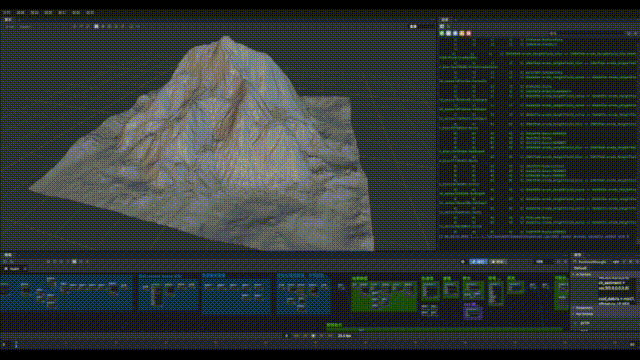This screenshot has width=640, height=360.
Task: Select the purple outlined node in the graph
Action: pyautogui.click(x=473, y=312)
